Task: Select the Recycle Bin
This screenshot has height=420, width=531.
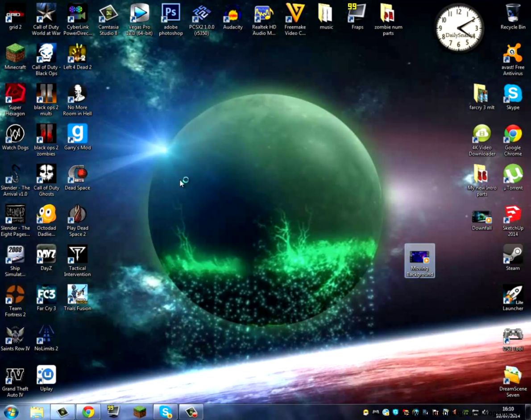Action: 513,17
